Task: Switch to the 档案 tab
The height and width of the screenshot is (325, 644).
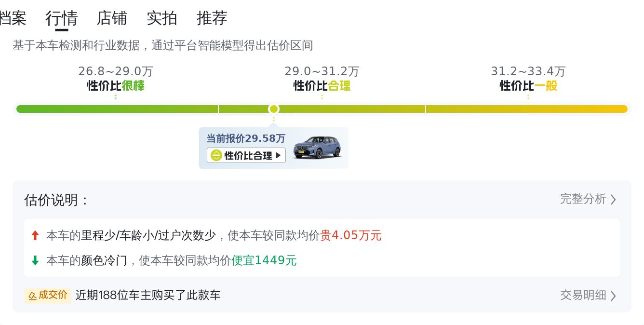Action: (13, 18)
